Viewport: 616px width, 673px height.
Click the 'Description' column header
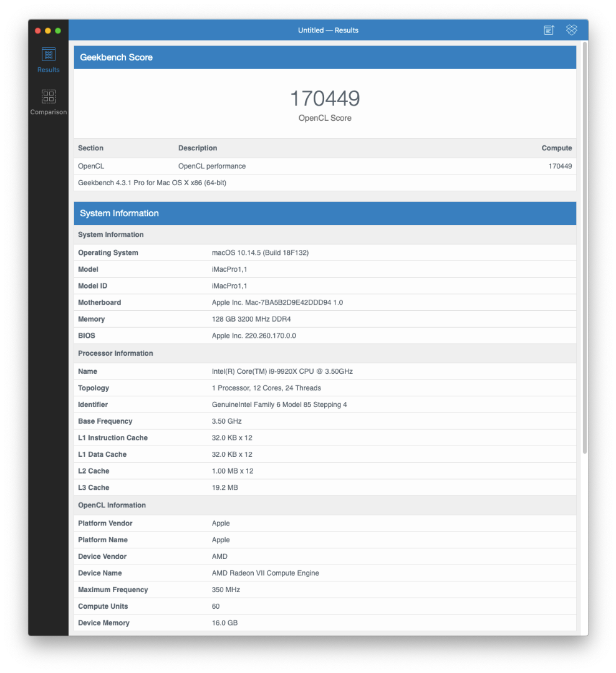pyautogui.click(x=198, y=148)
